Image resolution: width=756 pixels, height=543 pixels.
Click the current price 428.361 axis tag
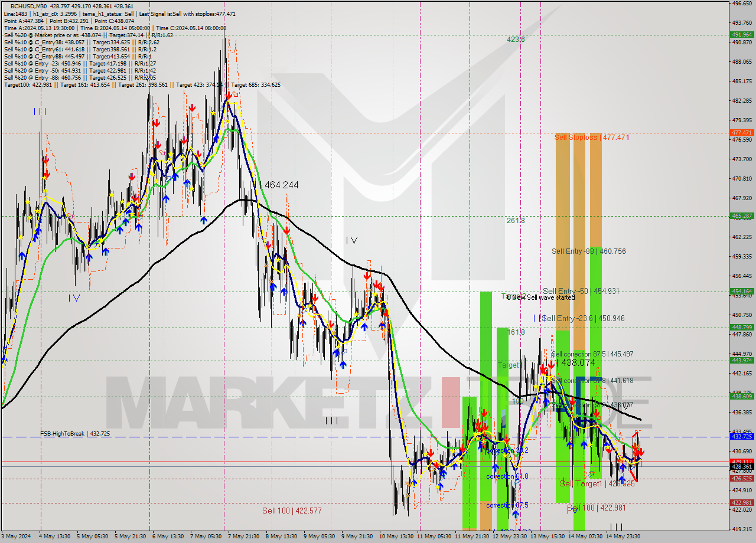point(742,466)
